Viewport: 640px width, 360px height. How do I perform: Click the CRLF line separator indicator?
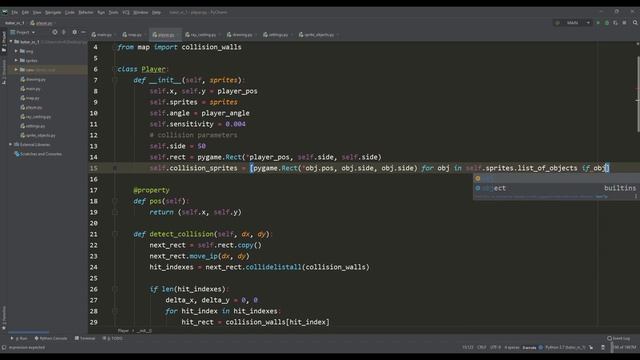coord(482,348)
